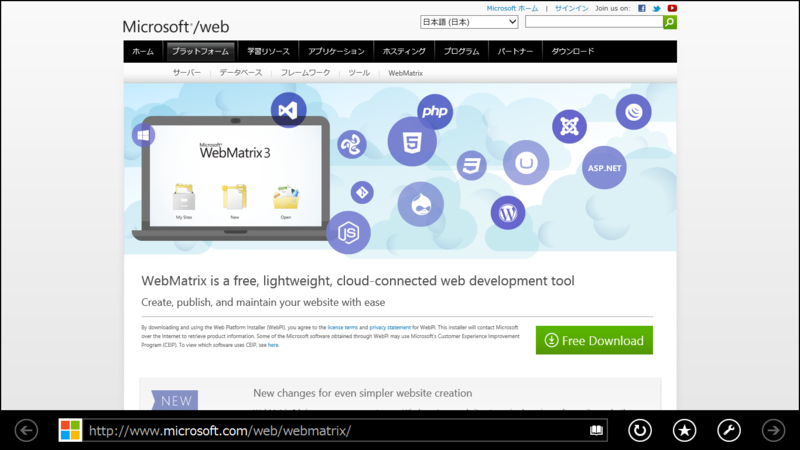Select the プラットフォーム navigation tab
This screenshot has width=800, height=450.
tap(201, 52)
